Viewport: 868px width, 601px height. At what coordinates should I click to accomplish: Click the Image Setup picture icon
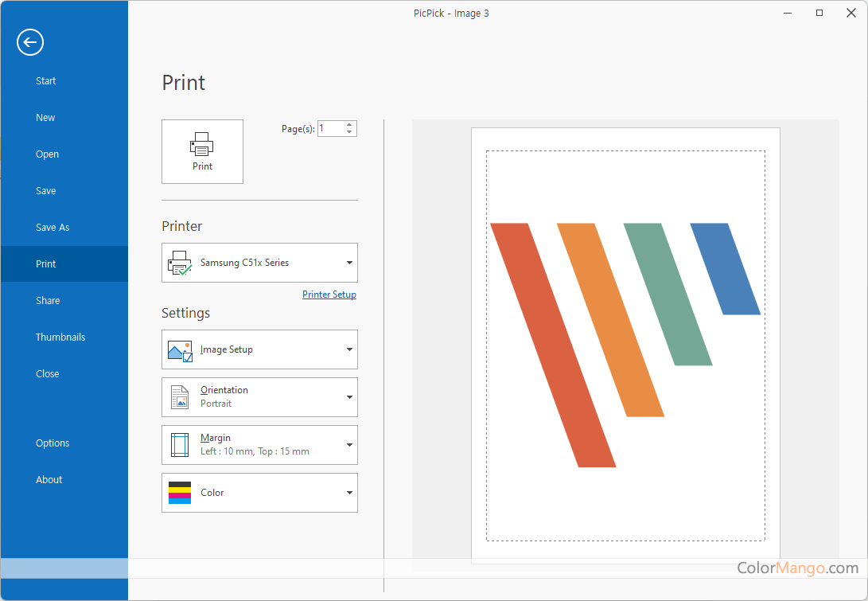tap(180, 350)
